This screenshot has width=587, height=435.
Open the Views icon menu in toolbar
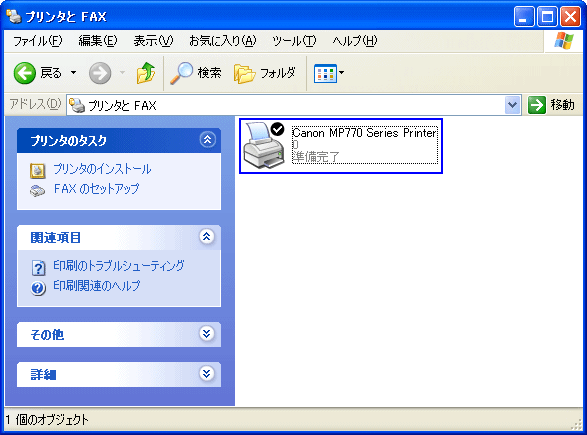tap(329, 73)
